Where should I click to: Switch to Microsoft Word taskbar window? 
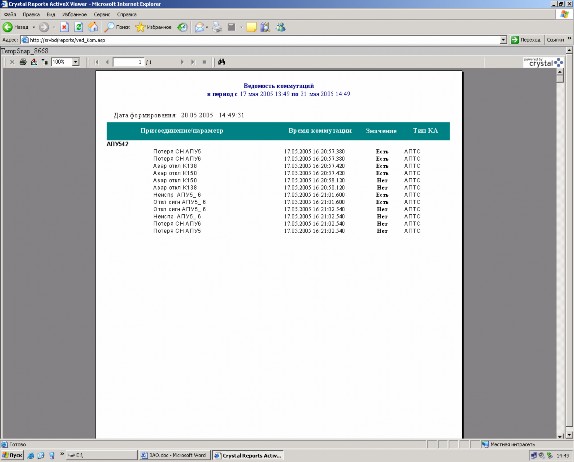click(x=174, y=455)
